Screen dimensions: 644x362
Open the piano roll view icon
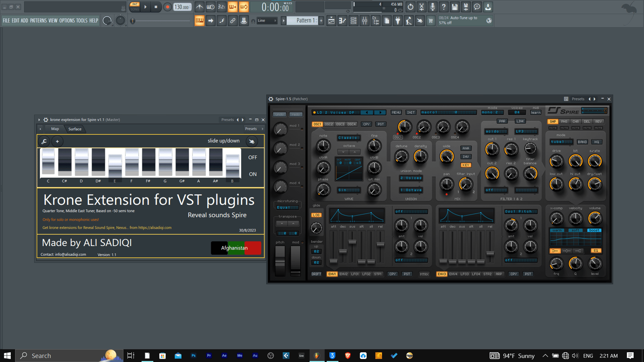(342, 21)
